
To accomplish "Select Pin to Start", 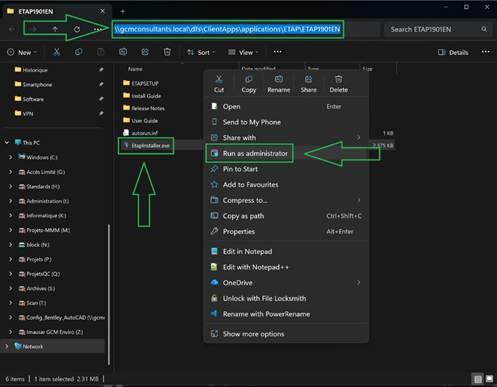I will point(286,169).
